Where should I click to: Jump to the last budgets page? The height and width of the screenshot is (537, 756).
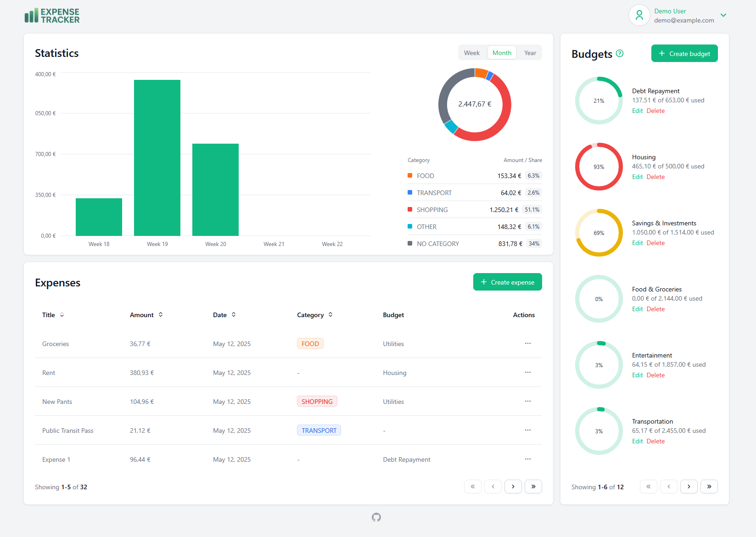[x=709, y=486]
